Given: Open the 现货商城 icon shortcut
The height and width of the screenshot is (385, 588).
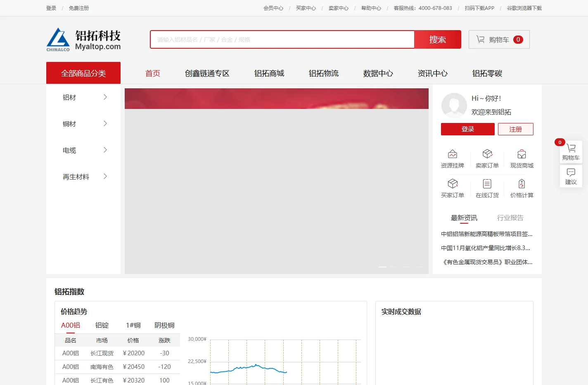Looking at the screenshot, I should (x=522, y=159).
